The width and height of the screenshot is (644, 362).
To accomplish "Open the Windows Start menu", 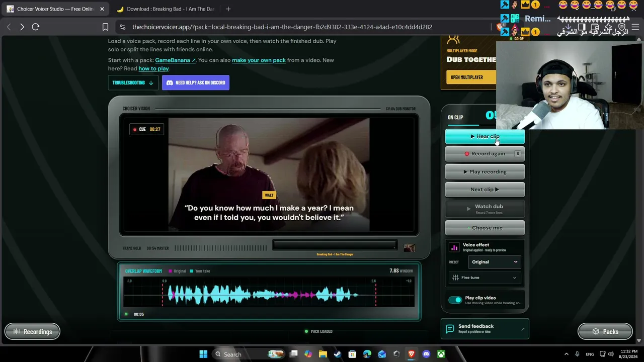I will pos(203,354).
